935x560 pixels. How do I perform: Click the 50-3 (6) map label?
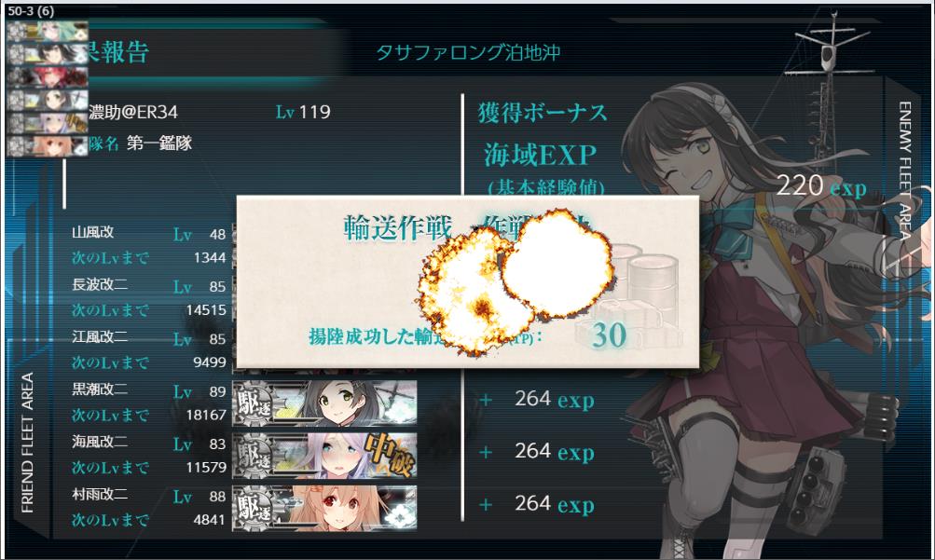click(31, 11)
